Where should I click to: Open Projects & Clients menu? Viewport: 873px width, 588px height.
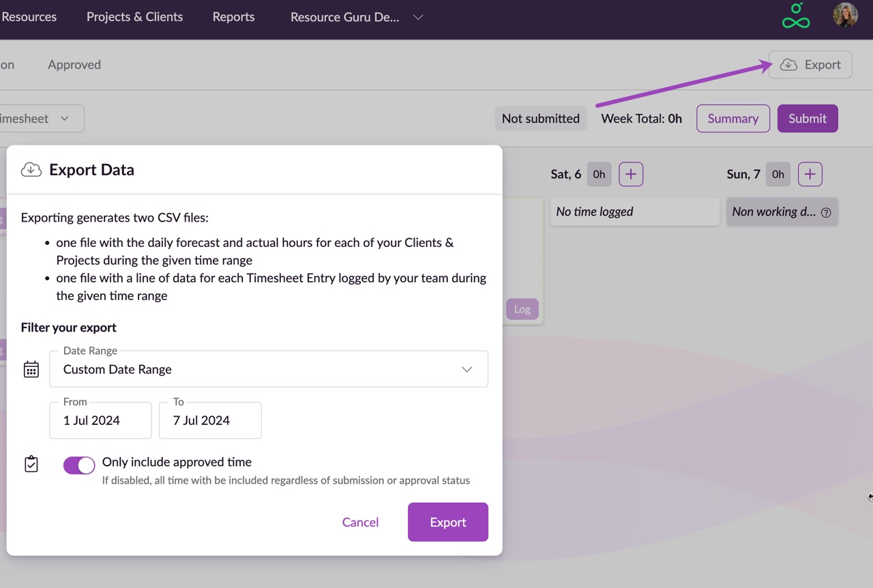(x=134, y=17)
